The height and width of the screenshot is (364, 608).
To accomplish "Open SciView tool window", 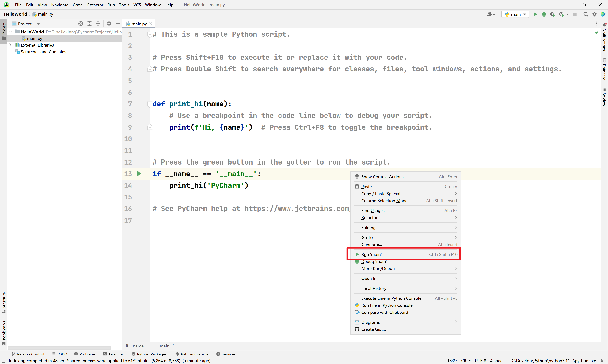I will pyautogui.click(x=604, y=97).
